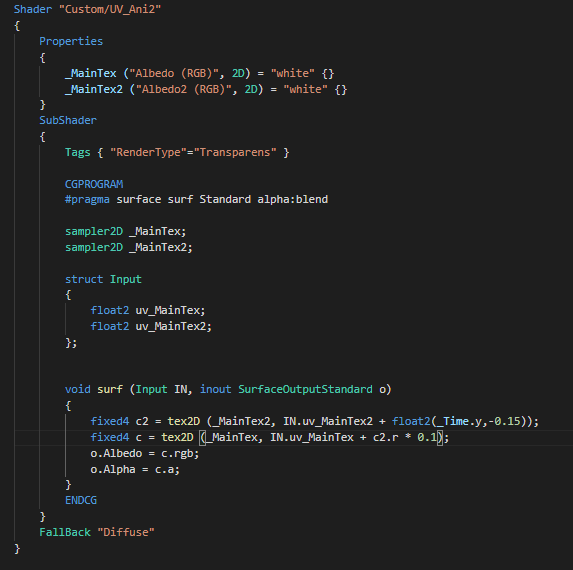The image size is (573, 570).
Task: Select the "Albedo (RGB)" string
Action: tap(174, 73)
